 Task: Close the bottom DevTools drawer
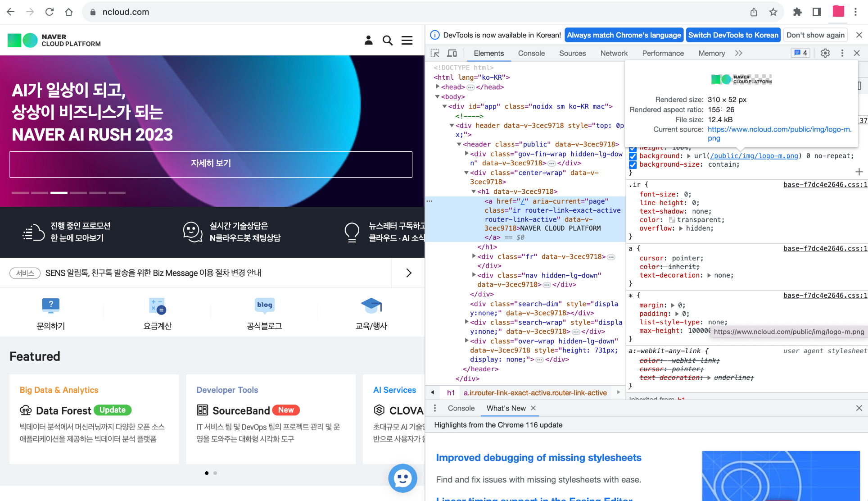click(x=859, y=408)
